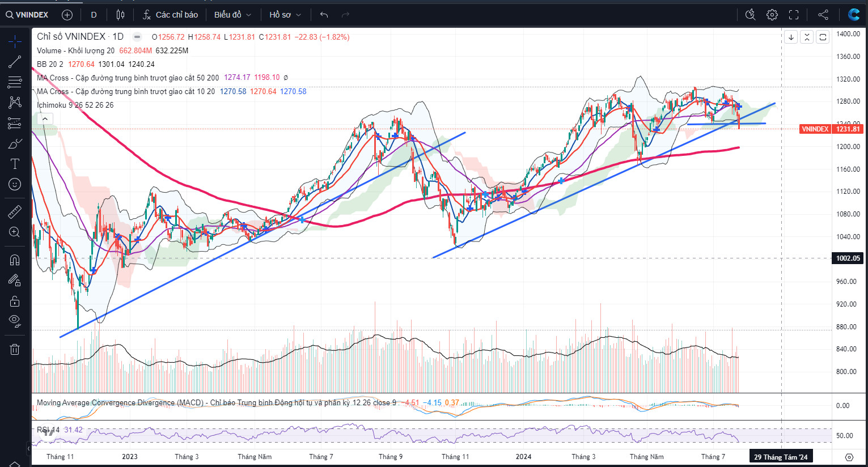Select the crosshair cursor tool
Image resolution: width=868 pixels, height=467 pixels.
point(15,41)
